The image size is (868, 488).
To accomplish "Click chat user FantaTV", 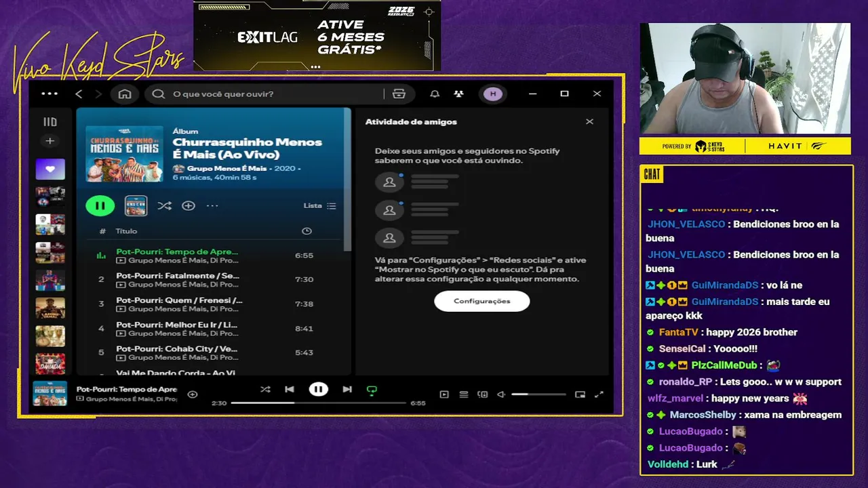I will pos(678,332).
